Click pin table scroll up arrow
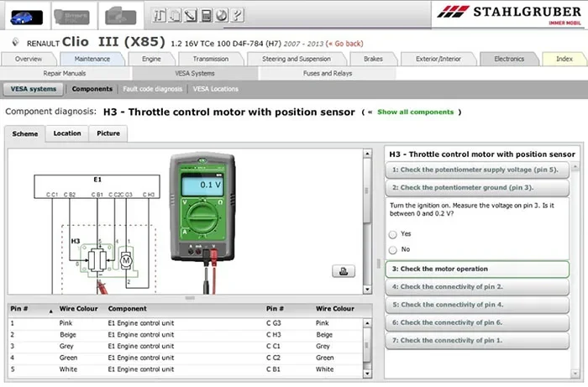 point(367,323)
